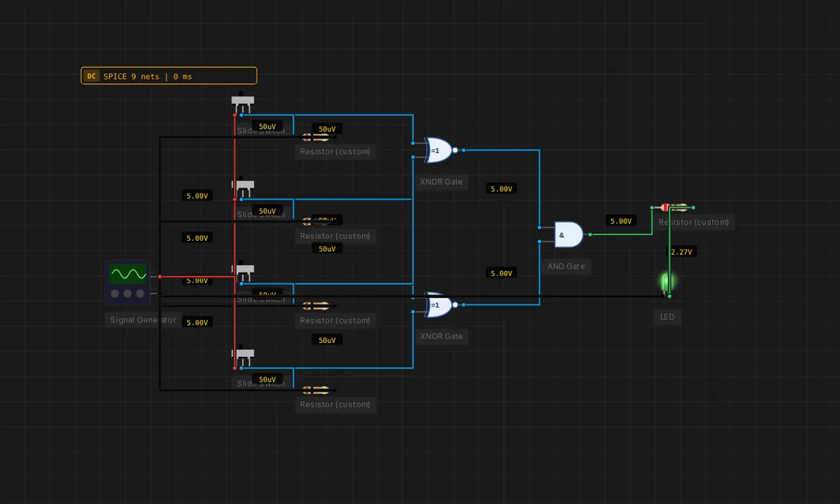Toggle the second slide switch from top
Image resolution: width=840 pixels, height=504 pixels.
click(243, 188)
